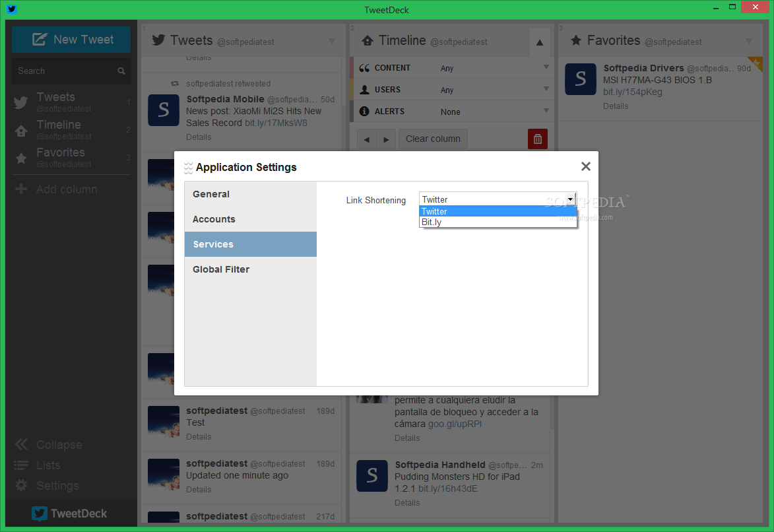This screenshot has height=532, width=774.
Task: Click the Clear column button
Action: coord(433,139)
